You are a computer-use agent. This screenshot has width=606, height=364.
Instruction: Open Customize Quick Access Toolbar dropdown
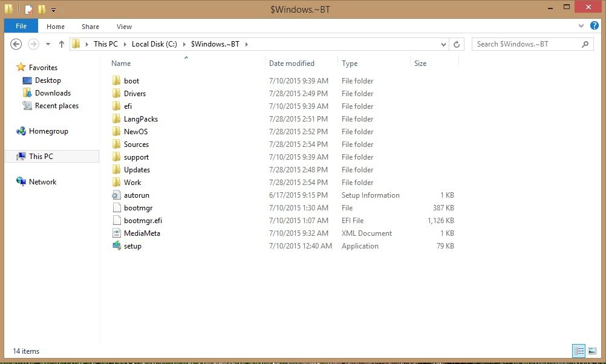[x=53, y=10]
